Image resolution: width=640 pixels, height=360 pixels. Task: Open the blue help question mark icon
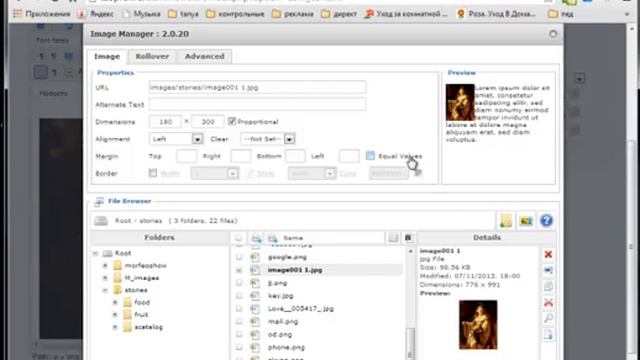[546, 221]
